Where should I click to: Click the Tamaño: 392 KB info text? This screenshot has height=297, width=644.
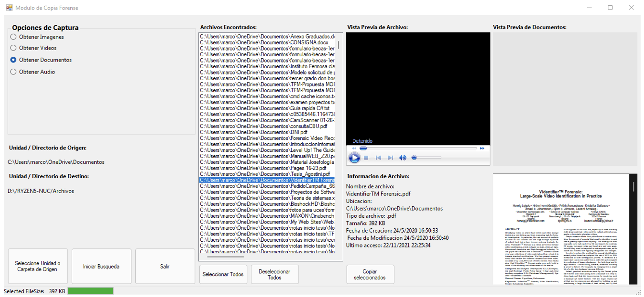coord(365,223)
